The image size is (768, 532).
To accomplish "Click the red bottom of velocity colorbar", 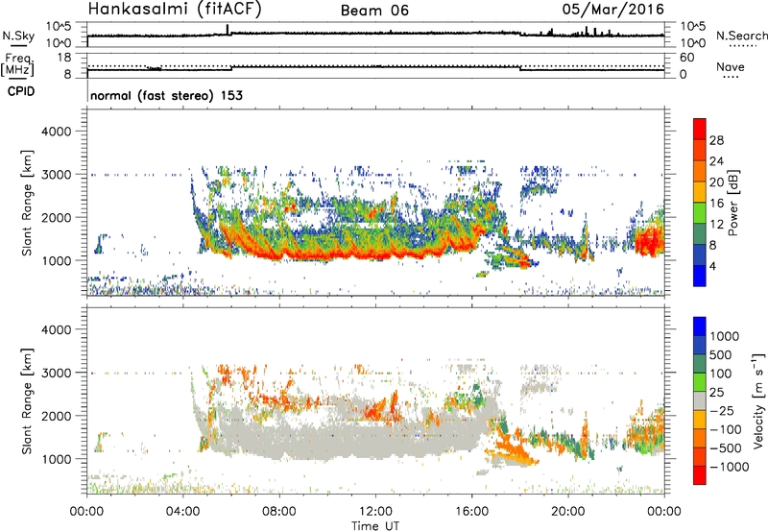I will (x=700, y=475).
